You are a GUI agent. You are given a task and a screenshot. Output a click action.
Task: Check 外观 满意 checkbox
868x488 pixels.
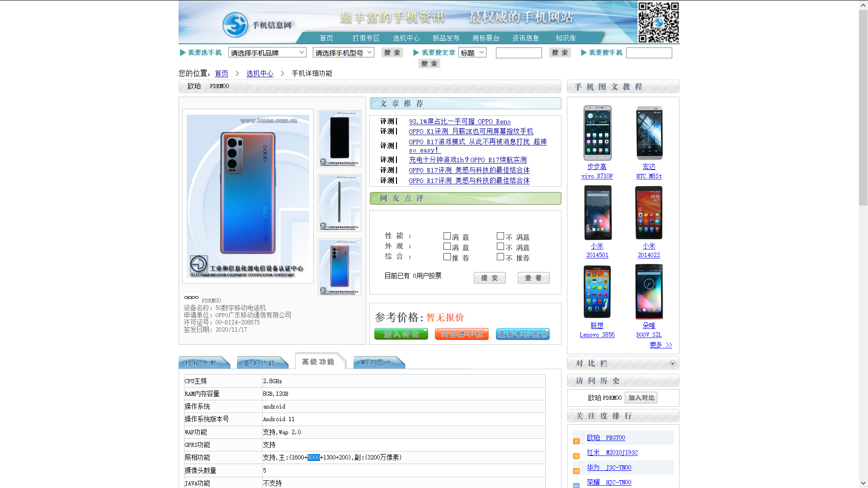point(447,246)
